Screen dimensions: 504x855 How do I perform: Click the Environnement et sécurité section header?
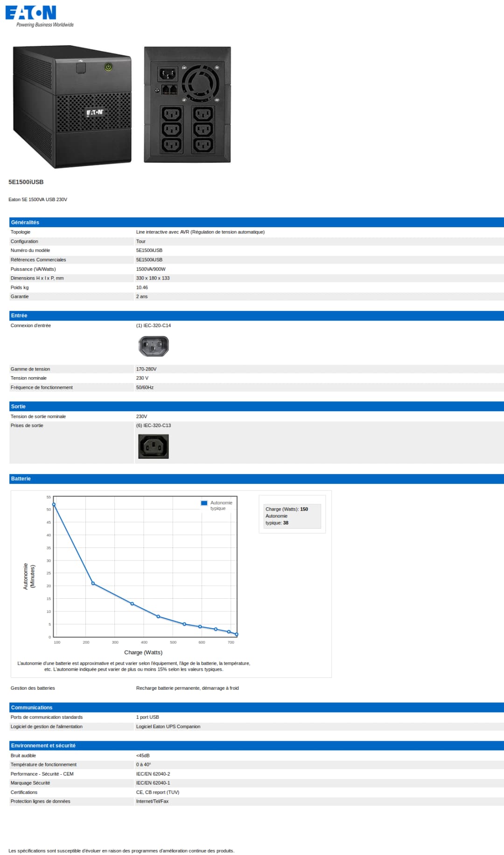257,746
